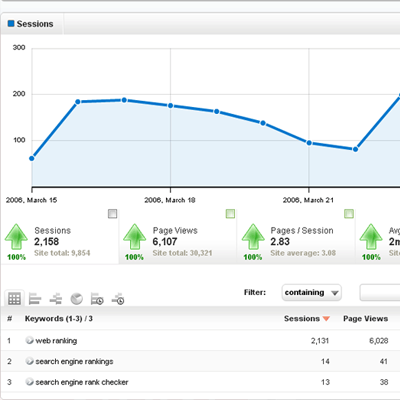Switch to horizontal bar chart view

click(35, 299)
